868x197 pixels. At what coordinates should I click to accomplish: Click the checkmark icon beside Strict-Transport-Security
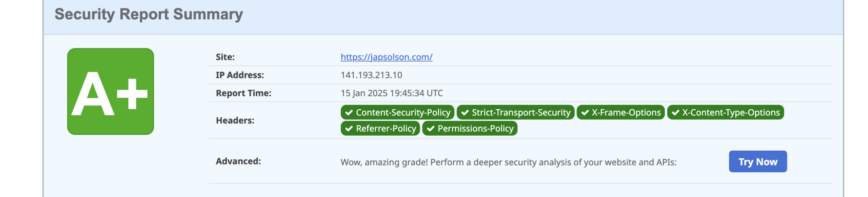465,113
